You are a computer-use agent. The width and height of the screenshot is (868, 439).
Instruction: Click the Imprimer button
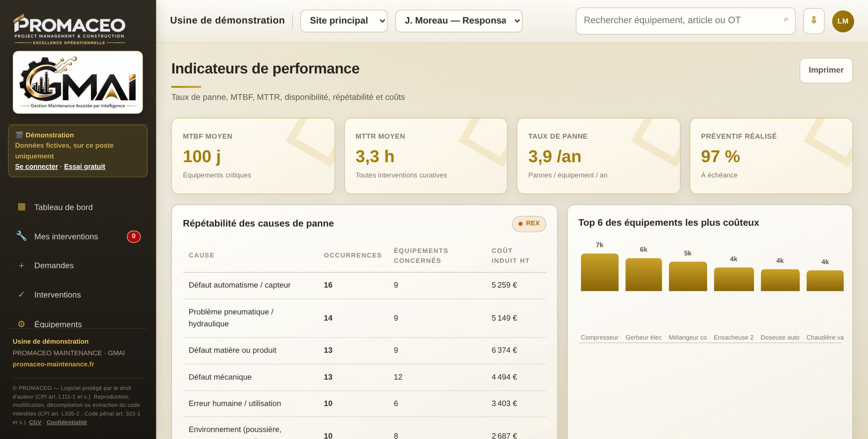826,70
